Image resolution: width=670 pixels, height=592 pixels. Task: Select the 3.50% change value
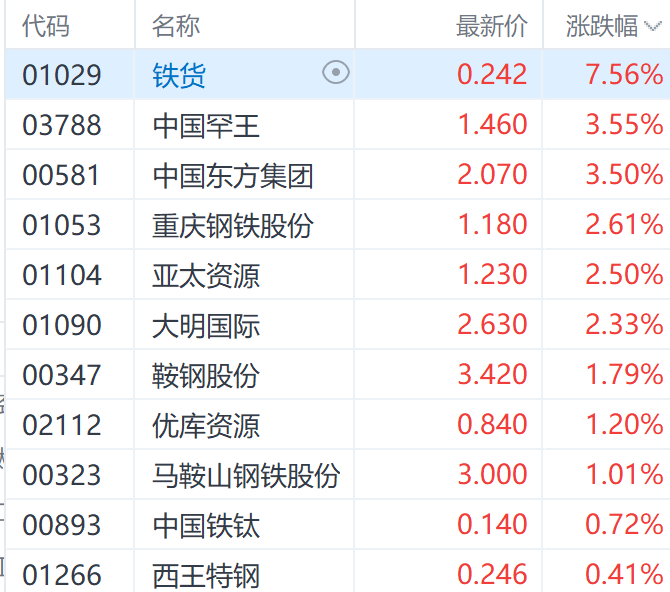[x=624, y=174]
